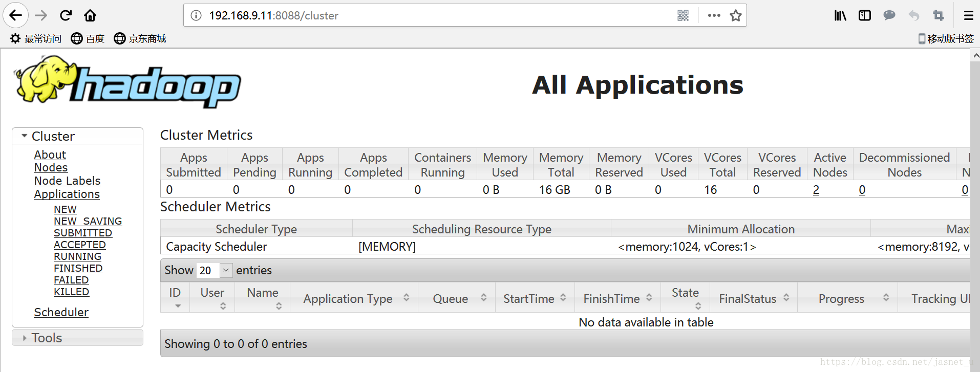The height and width of the screenshot is (372, 980).
Task: Open the page actions three-dot menu
Action: coord(714,15)
